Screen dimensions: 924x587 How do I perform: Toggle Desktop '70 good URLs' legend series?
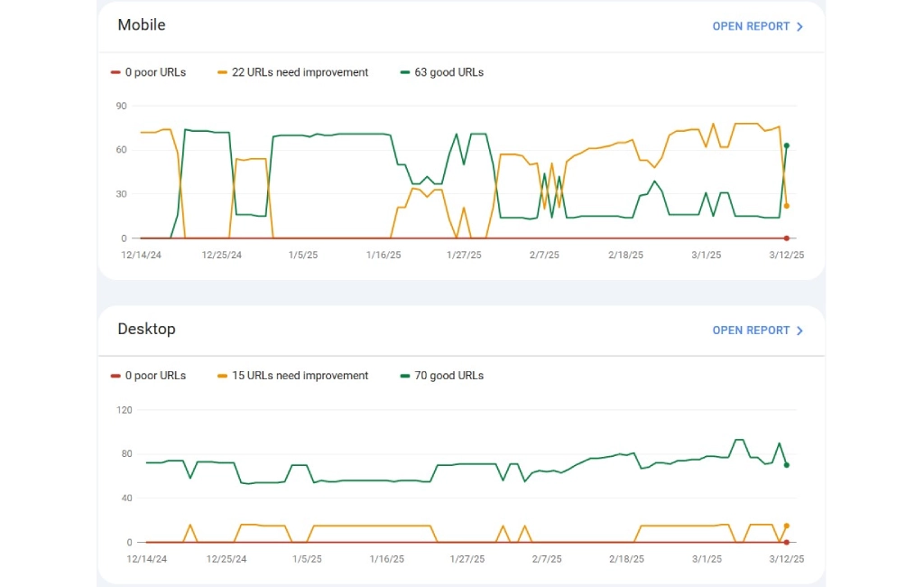pos(442,376)
